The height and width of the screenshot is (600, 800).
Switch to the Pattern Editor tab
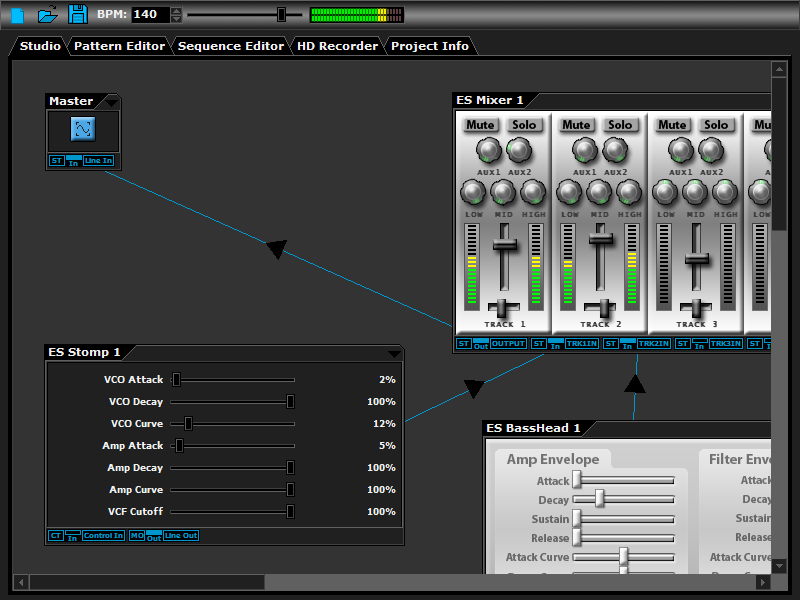(x=119, y=46)
